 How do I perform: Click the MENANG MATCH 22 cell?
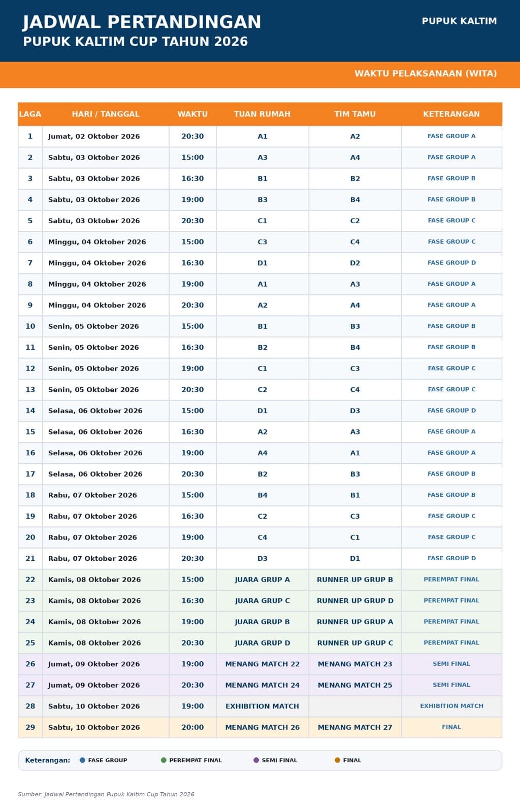(x=263, y=664)
